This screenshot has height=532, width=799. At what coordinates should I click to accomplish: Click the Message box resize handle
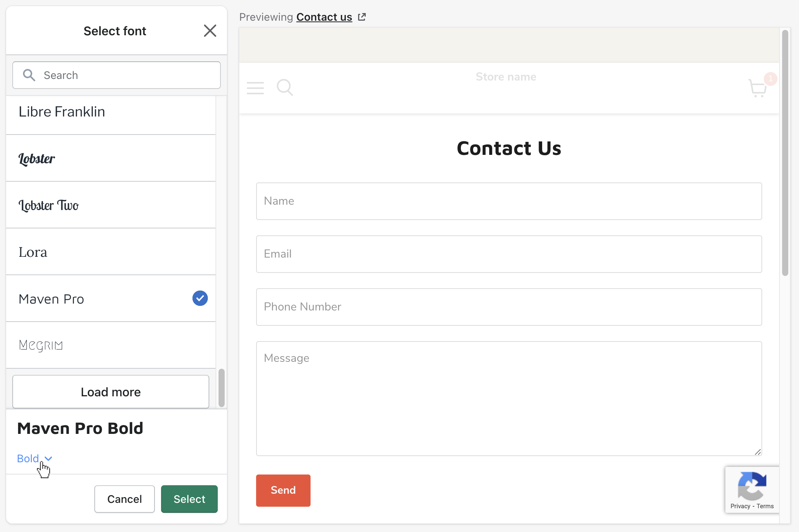[x=758, y=452]
